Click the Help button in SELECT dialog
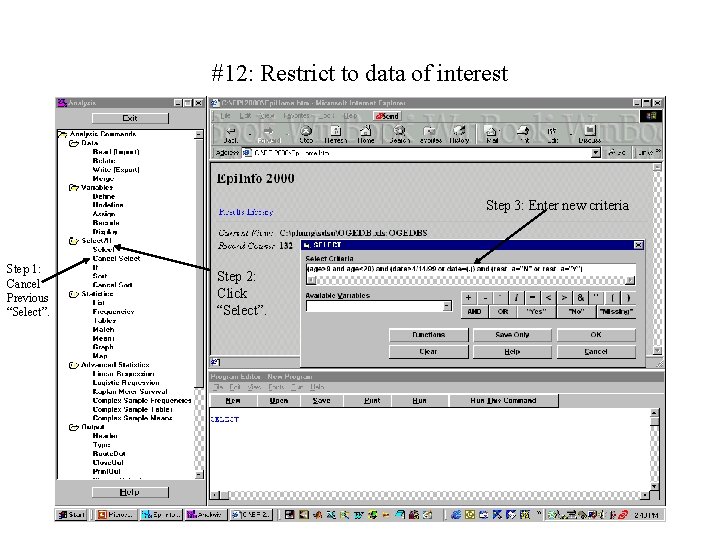 tap(512, 352)
